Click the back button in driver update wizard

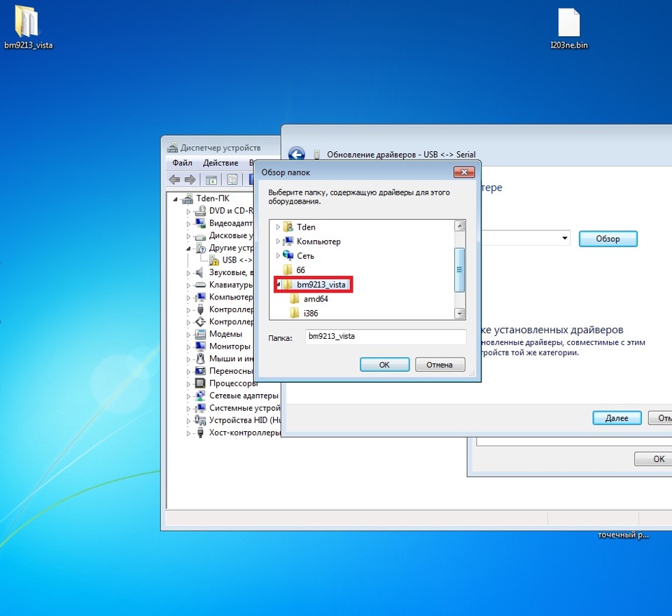click(x=297, y=154)
